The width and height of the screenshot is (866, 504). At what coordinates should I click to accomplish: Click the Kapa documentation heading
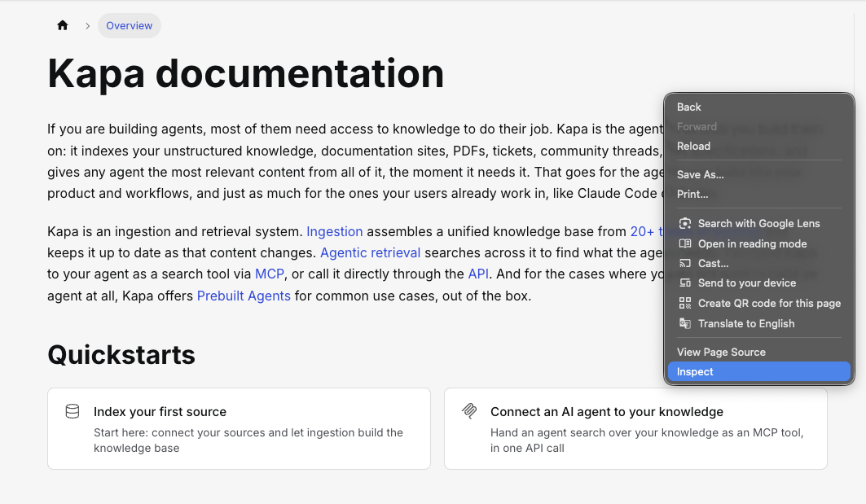(246, 73)
